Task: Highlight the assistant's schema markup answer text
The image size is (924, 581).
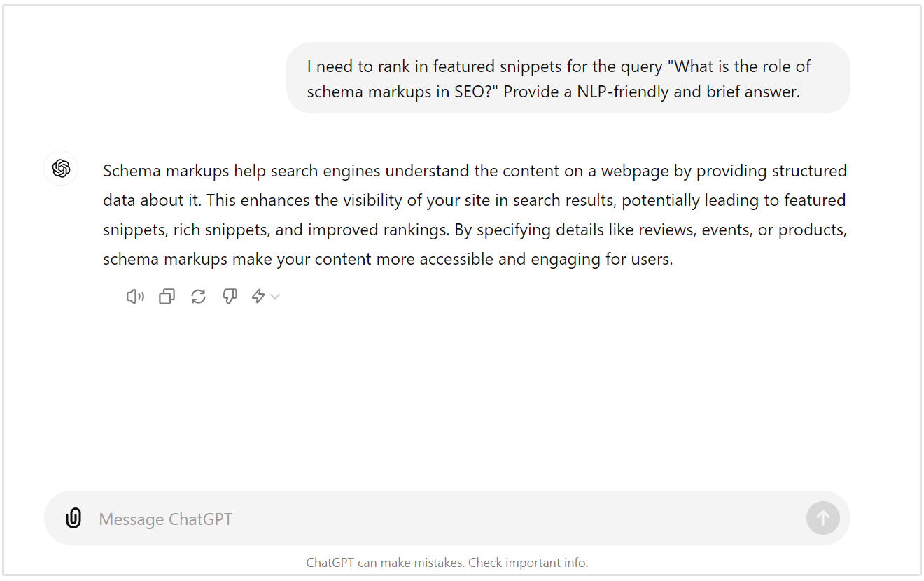Action: [474, 214]
